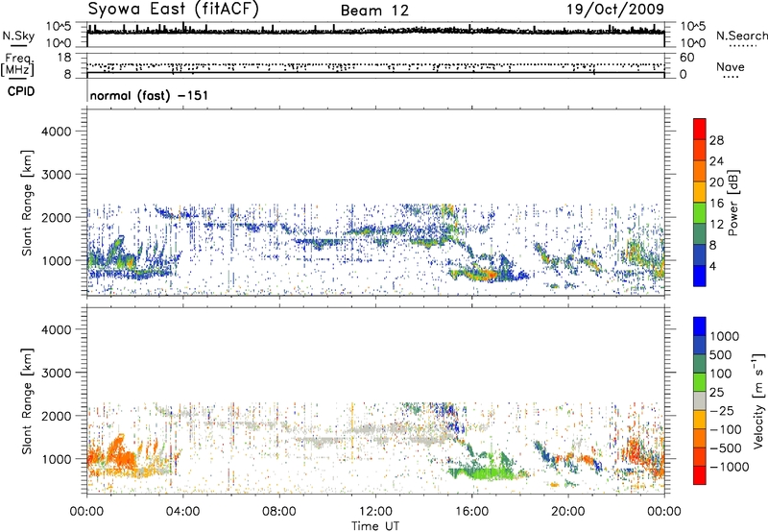Click the blue bottom of the power colorbar

[700, 276]
